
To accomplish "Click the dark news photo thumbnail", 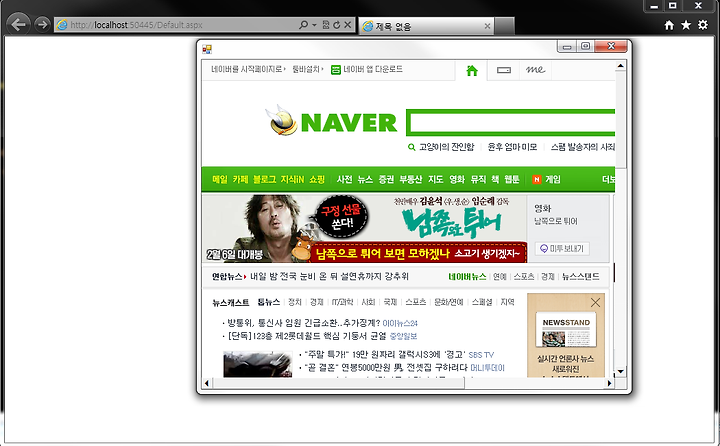I will pos(258,364).
